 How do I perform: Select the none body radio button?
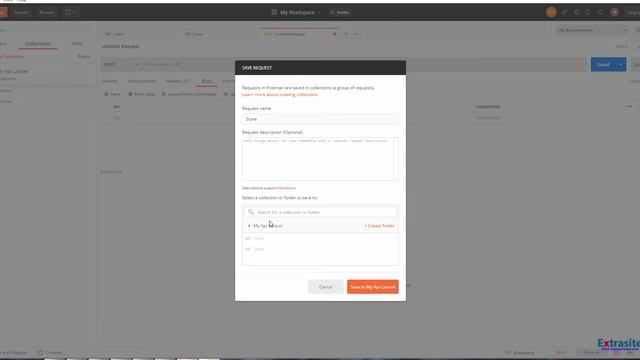[x=107, y=94]
